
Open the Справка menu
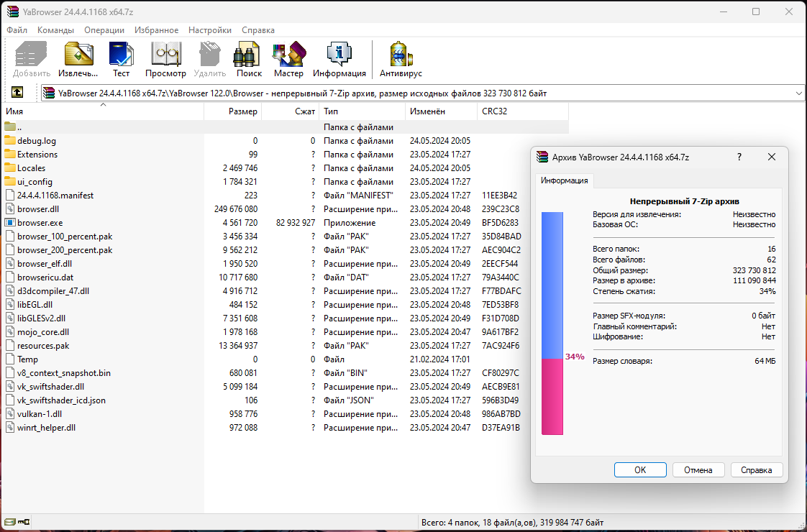pyautogui.click(x=257, y=30)
